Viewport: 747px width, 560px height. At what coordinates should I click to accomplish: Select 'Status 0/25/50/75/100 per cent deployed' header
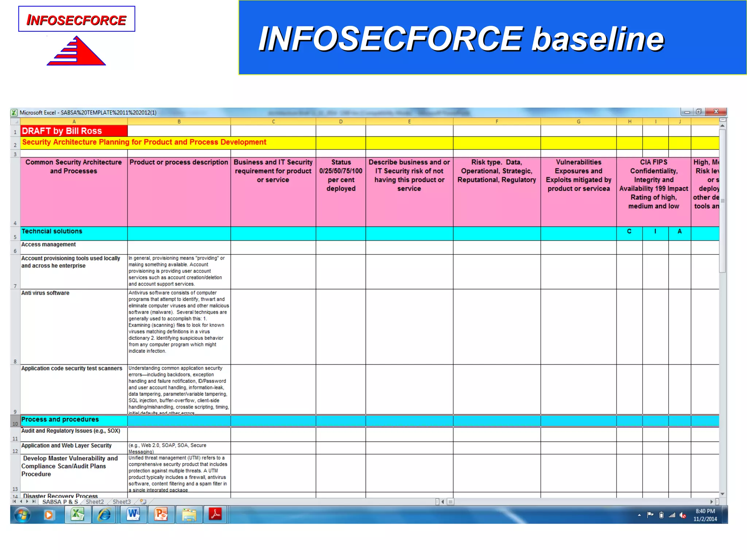(x=341, y=192)
